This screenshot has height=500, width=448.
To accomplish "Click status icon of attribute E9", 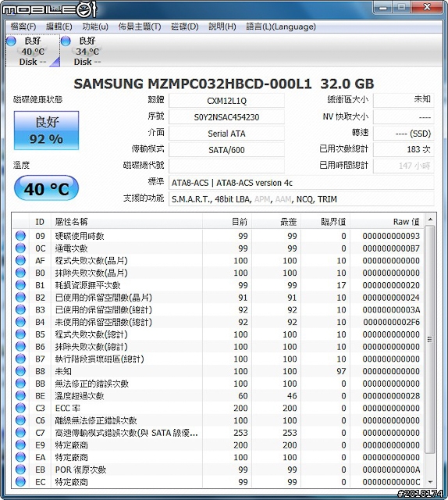I will point(20,445).
